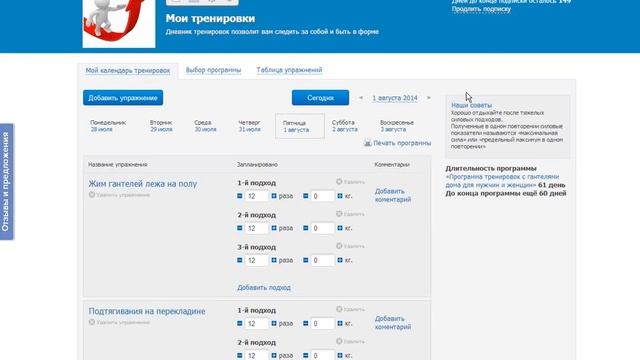
Task: Click reps field of Подтягивания 1-й подход
Action: pyautogui.click(x=256, y=323)
